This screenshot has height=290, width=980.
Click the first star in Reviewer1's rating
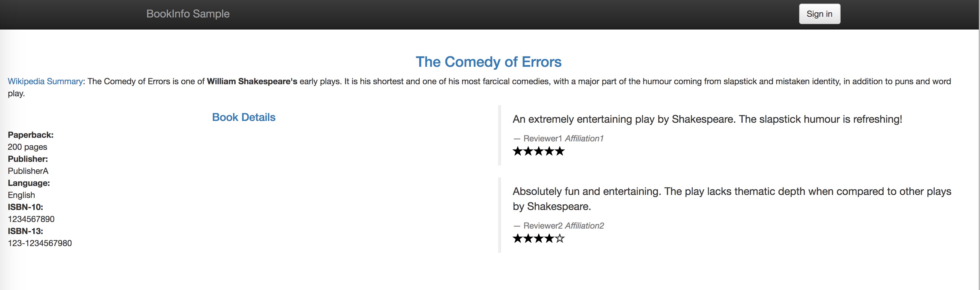tap(518, 151)
